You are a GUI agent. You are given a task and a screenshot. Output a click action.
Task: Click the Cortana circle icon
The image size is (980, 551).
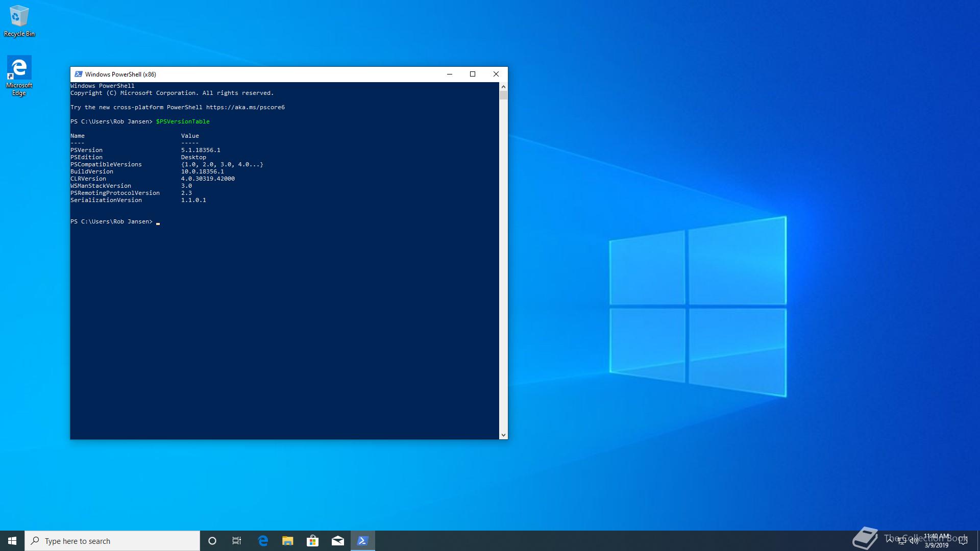(x=212, y=541)
